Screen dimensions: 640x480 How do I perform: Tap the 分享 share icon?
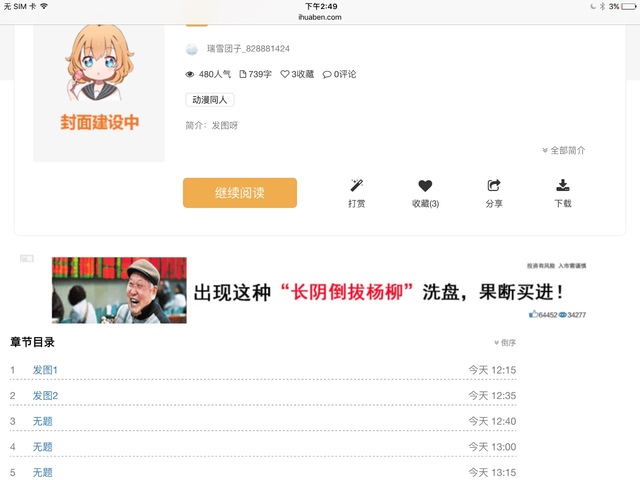point(494,185)
